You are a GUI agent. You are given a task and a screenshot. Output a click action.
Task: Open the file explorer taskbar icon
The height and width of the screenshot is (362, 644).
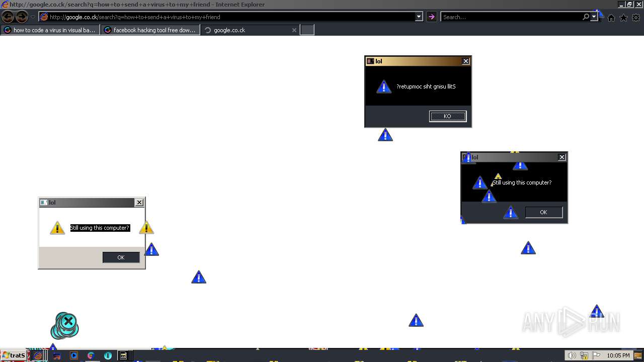click(57, 355)
